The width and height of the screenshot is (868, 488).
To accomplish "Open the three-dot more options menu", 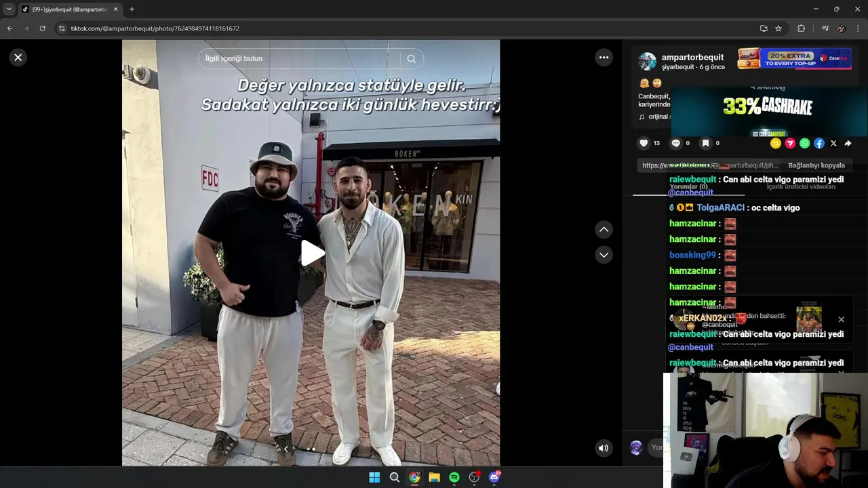I will click(604, 58).
